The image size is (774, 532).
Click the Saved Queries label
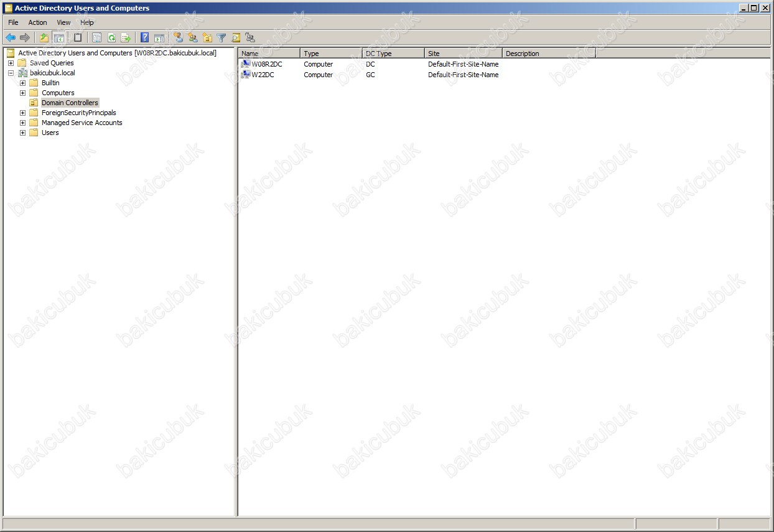[x=52, y=63]
